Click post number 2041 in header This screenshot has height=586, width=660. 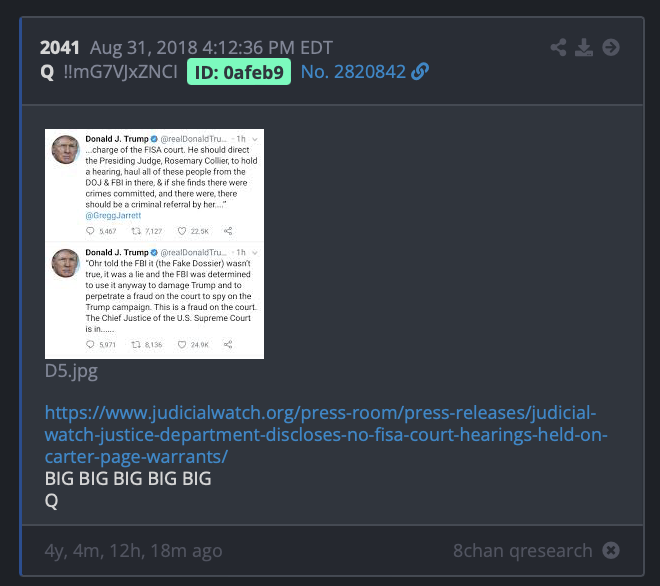(x=59, y=48)
